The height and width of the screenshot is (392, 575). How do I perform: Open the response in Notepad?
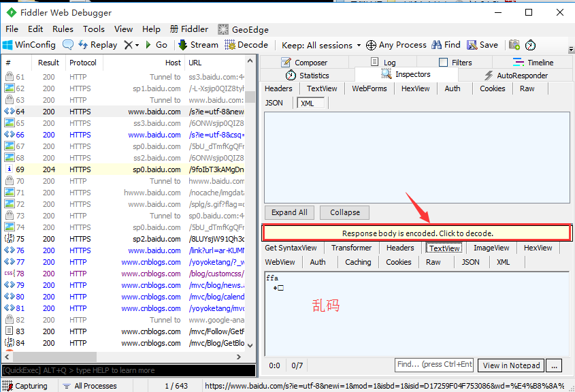(x=510, y=365)
